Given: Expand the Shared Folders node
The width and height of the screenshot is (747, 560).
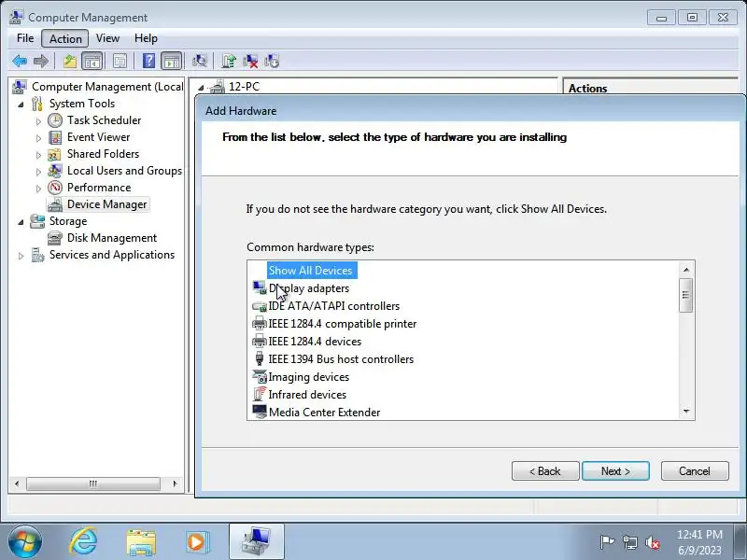Looking at the screenshot, I should pos(38,155).
